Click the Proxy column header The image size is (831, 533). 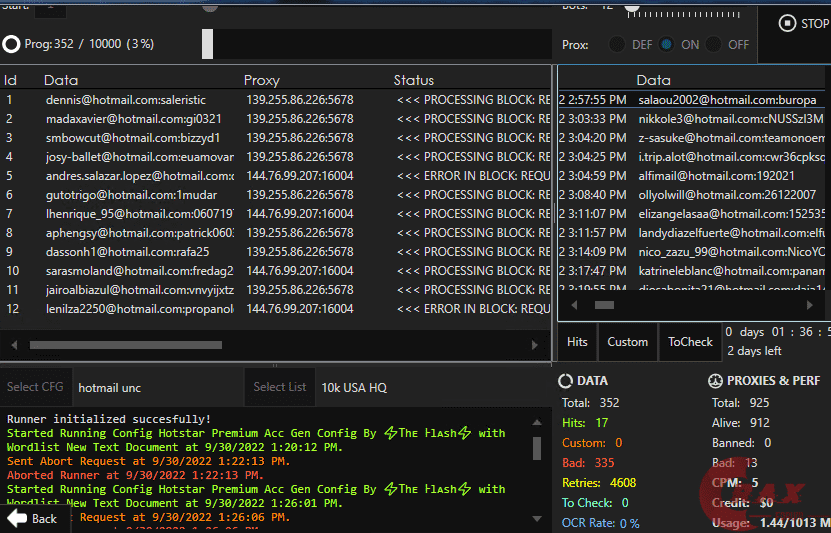[261, 80]
